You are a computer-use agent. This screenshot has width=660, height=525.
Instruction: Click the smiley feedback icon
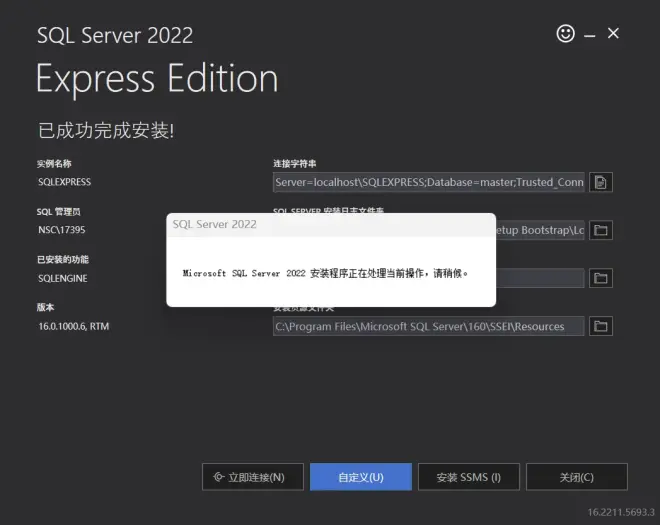point(565,33)
